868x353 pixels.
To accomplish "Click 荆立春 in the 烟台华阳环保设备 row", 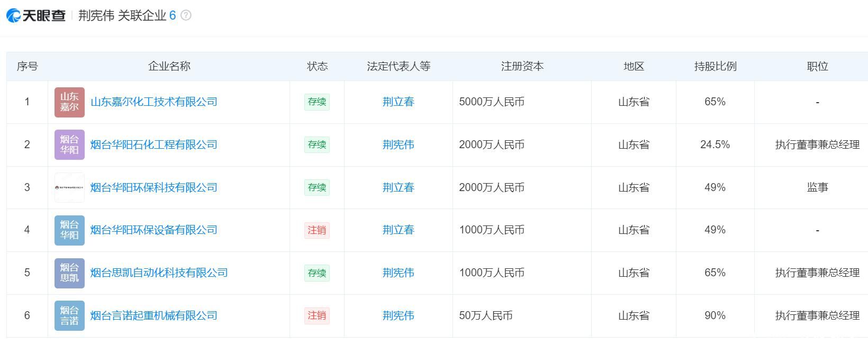I will point(399,230).
